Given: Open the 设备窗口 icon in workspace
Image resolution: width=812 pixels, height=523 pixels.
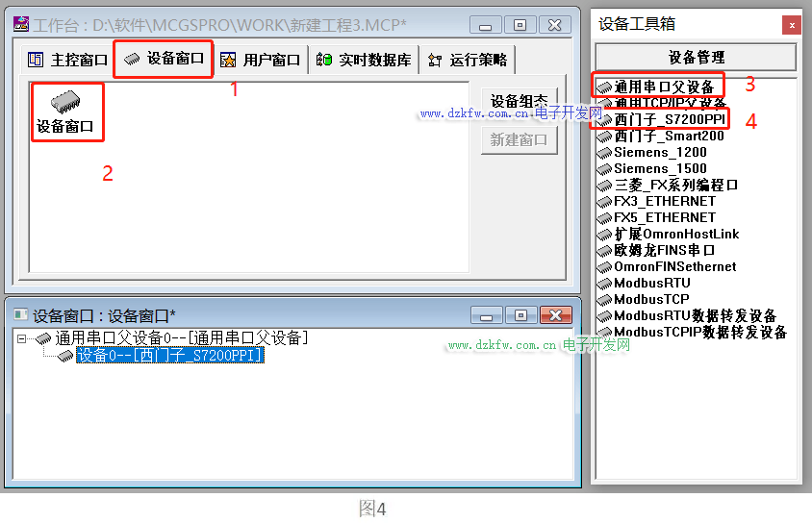Looking at the screenshot, I should point(65,112).
